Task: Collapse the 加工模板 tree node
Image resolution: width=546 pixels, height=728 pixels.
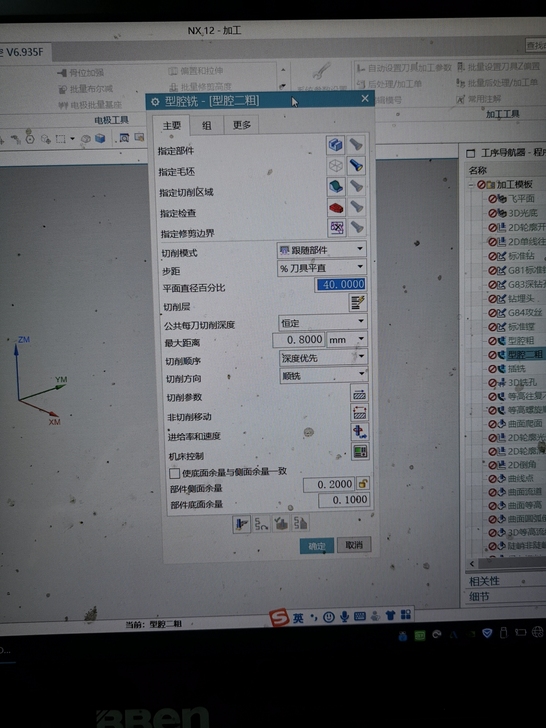Action: tap(471, 185)
